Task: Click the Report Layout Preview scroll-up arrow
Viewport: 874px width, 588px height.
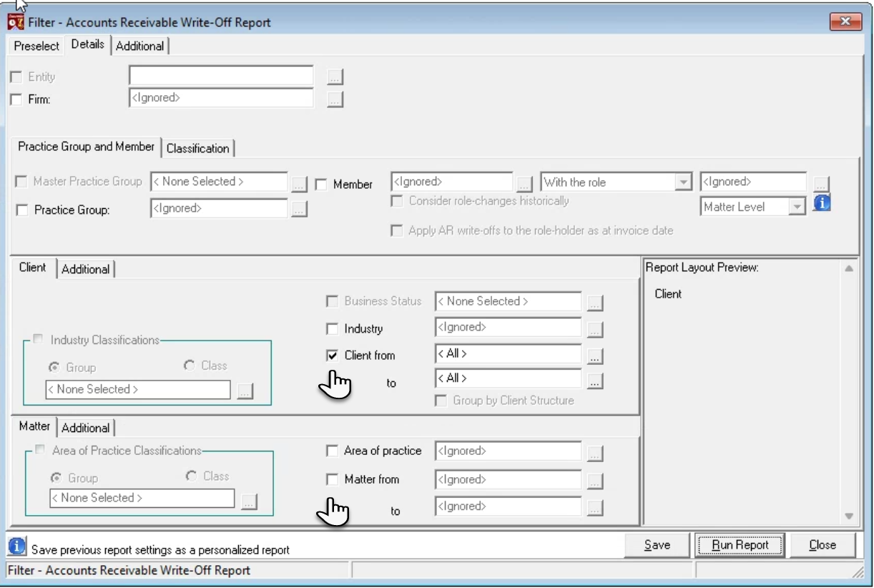Action: tap(849, 269)
